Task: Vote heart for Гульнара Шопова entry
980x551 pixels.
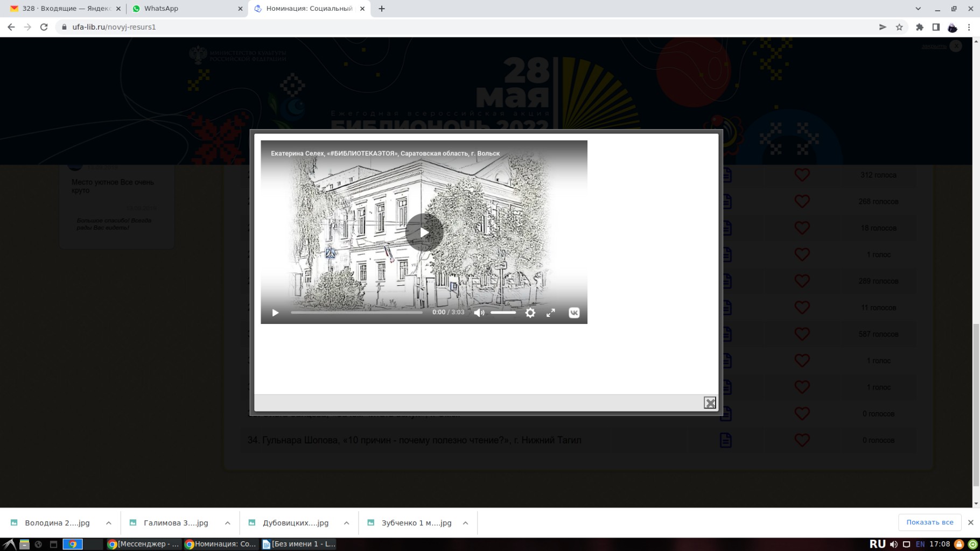Action: pos(802,440)
